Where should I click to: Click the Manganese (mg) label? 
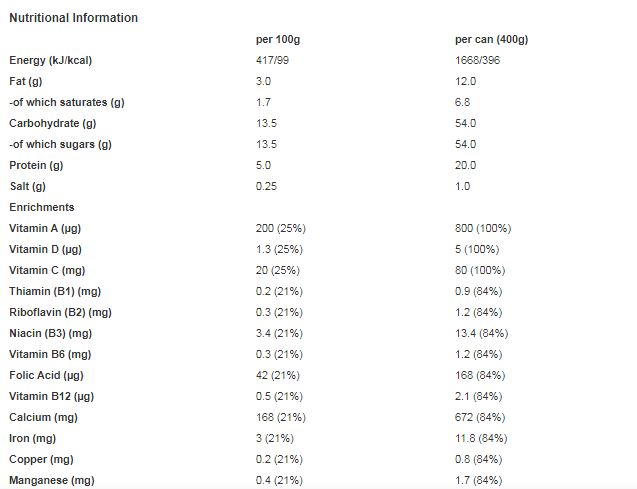[52, 480]
